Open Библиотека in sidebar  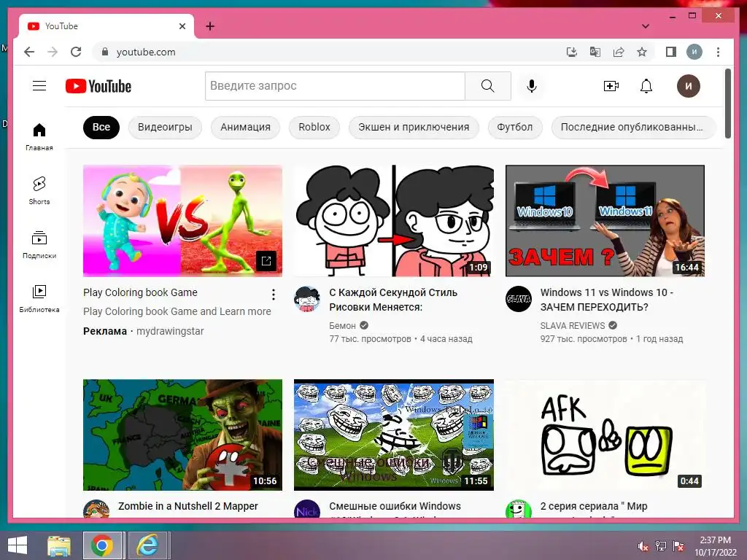click(x=39, y=298)
